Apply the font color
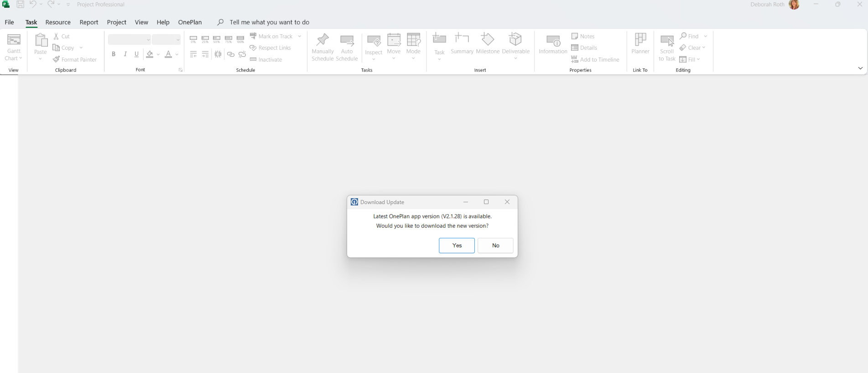The width and height of the screenshot is (868, 373). tap(168, 54)
